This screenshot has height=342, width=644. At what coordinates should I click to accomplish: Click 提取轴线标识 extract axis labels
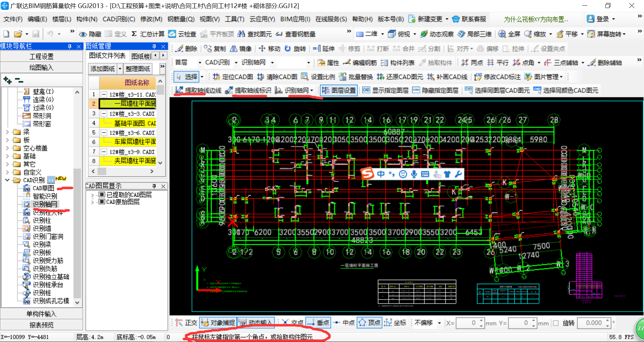[248, 90]
